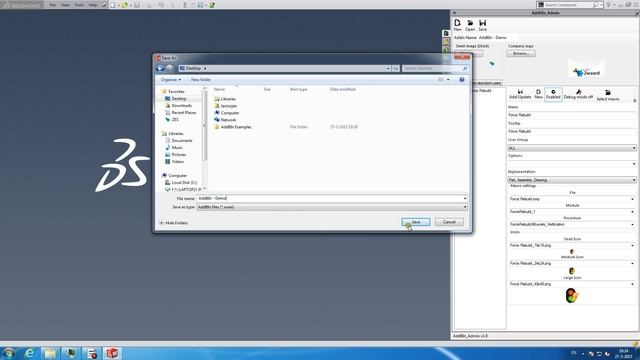Click the change view icon in dialog
640x360 pixels.
point(441,80)
